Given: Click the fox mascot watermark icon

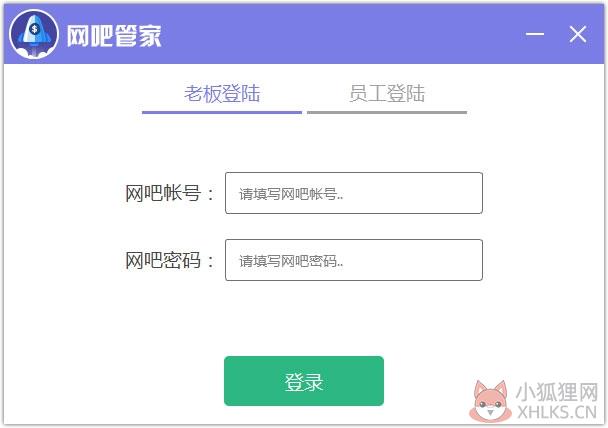Looking at the screenshot, I should click(490, 401).
